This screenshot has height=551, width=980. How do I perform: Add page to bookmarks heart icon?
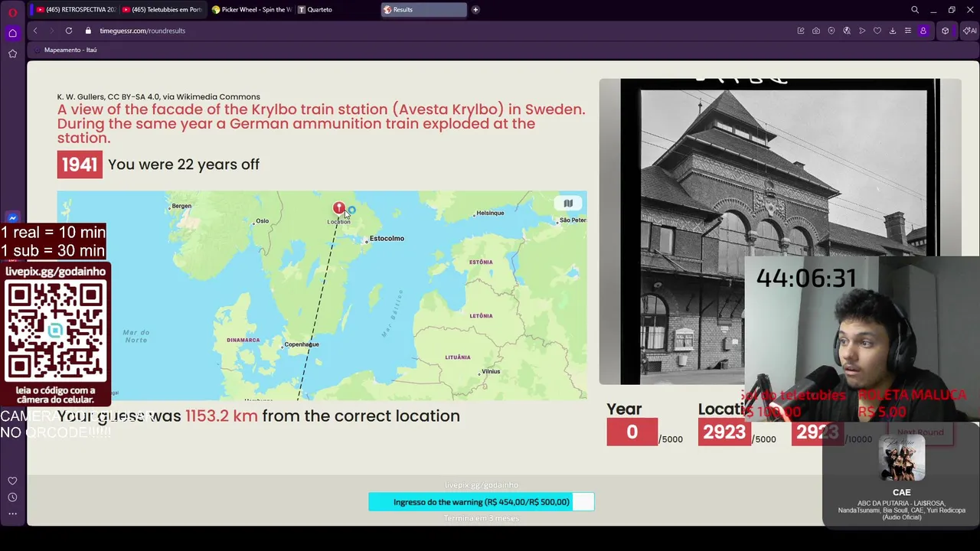(877, 31)
